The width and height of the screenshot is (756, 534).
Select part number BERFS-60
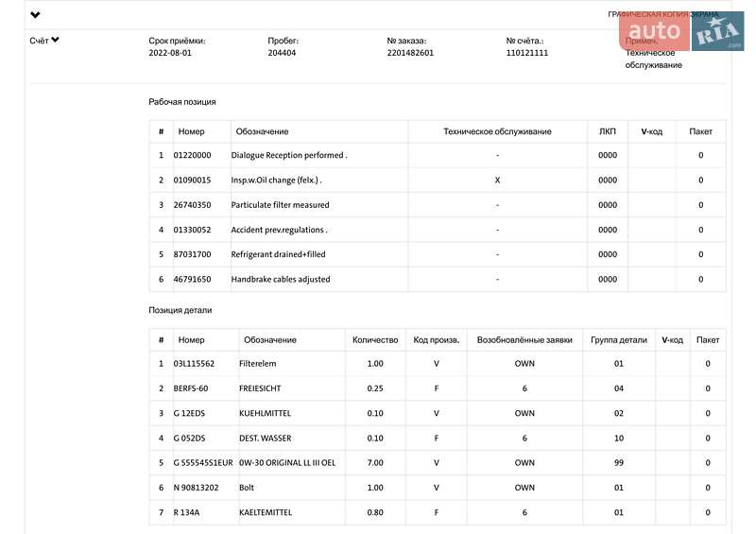191,388
